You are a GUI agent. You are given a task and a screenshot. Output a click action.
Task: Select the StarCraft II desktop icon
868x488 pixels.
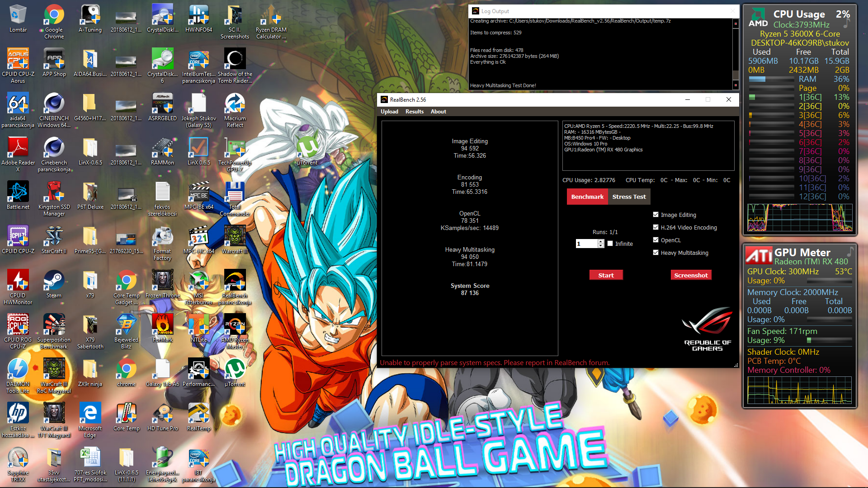54,240
